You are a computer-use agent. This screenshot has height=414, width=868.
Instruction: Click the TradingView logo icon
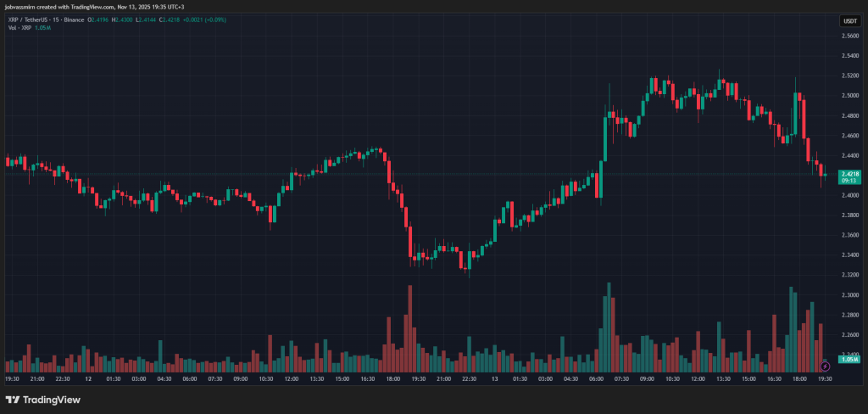[13, 400]
